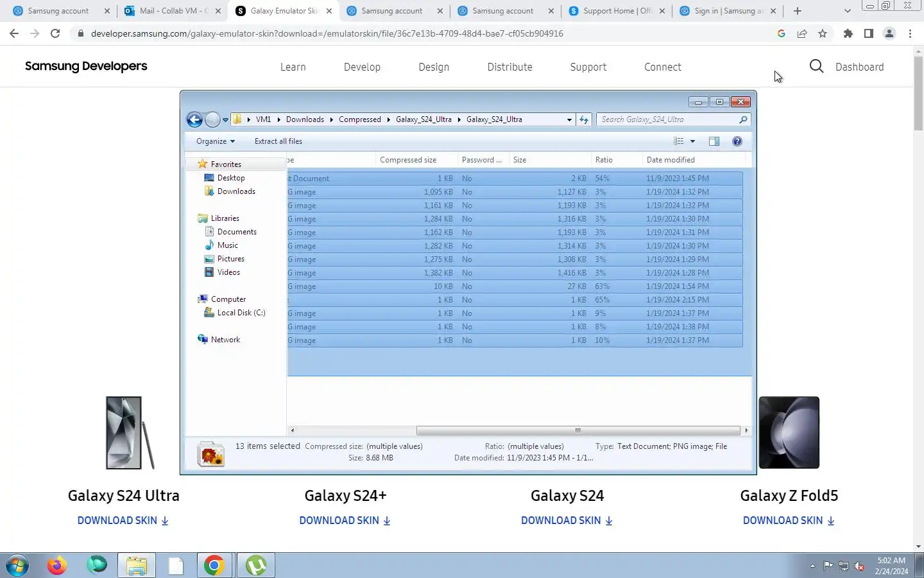Click the Explorer address bar refresh icon
Screen dimensions: 924x578
(x=584, y=119)
